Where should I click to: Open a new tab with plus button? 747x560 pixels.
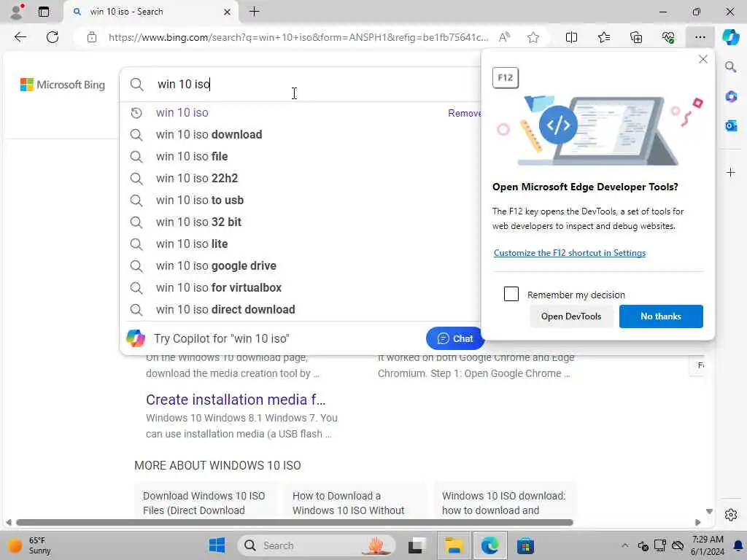click(x=255, y=12)
